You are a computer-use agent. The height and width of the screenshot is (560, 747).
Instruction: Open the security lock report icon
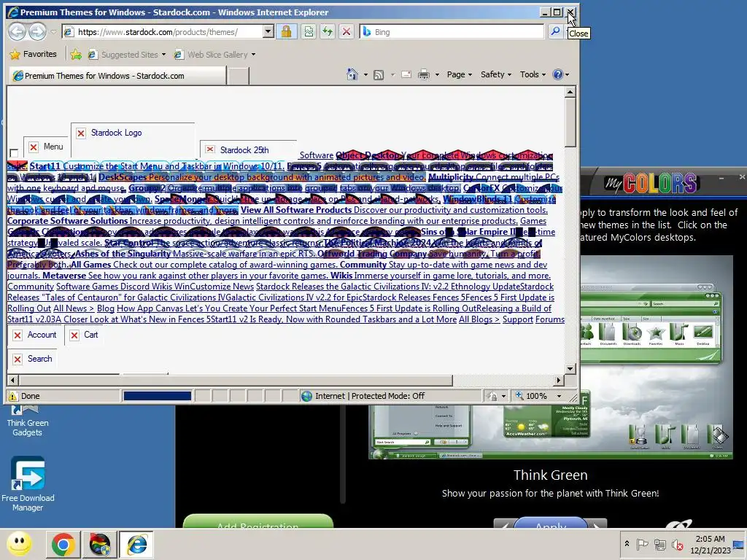coord(286,32)
